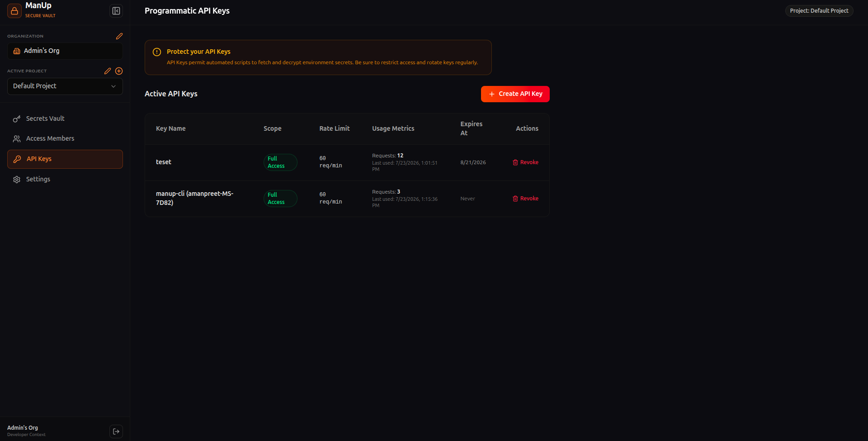The width and height of the screenshot is (868, 441).
Task: Add new project plus icon
Action: [x=119, y=71]
